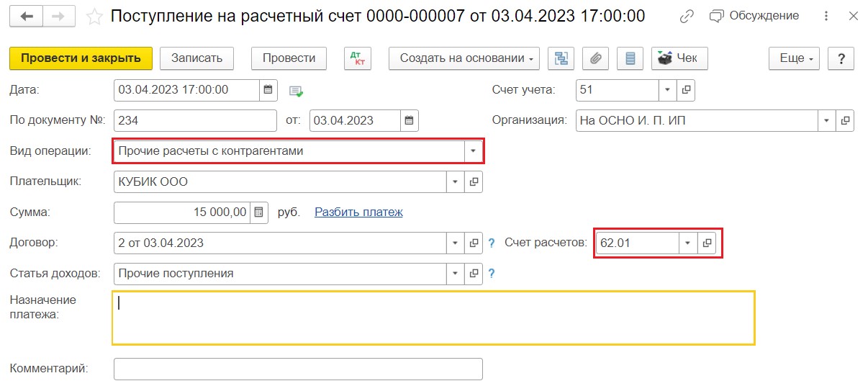Open Обсуждение discussion
Image resolution: width=868 pixels, height=386 pixels.
click(x=754, y=16)
